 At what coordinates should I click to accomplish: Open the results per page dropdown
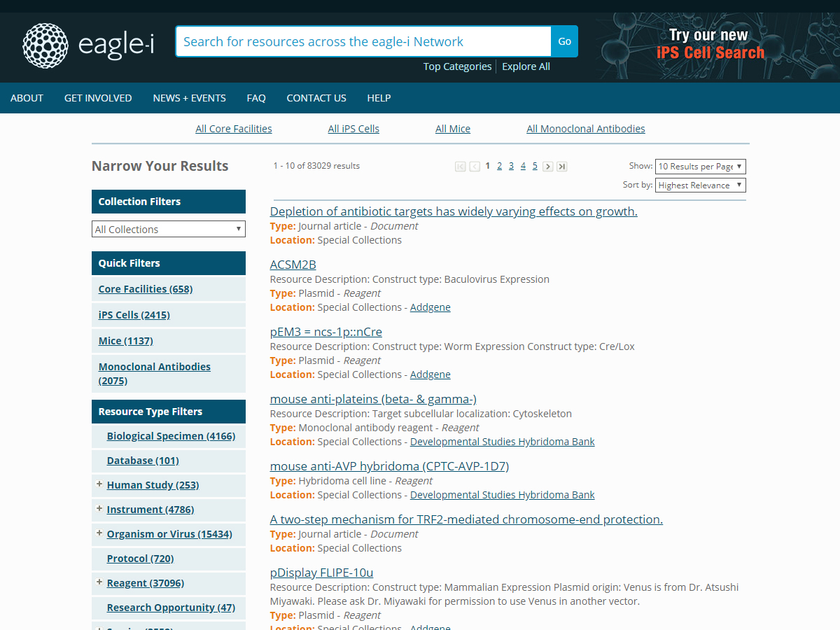[700, 167]
